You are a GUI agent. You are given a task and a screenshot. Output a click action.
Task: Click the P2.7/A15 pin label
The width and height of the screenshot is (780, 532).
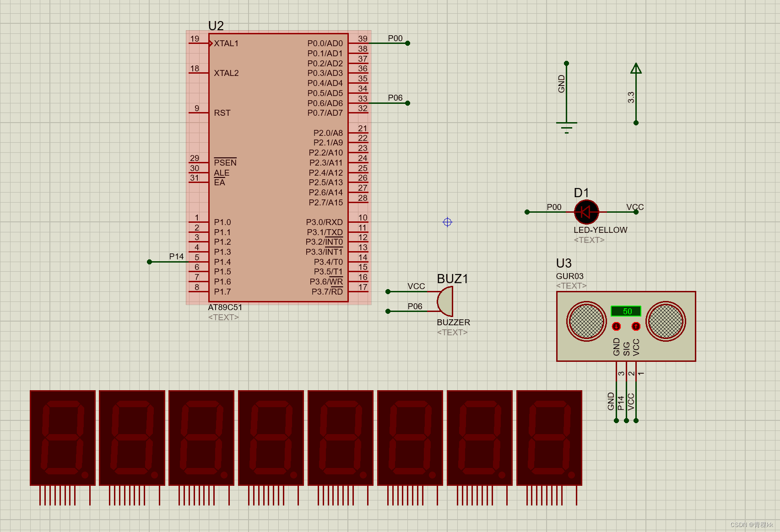[325, 203]
